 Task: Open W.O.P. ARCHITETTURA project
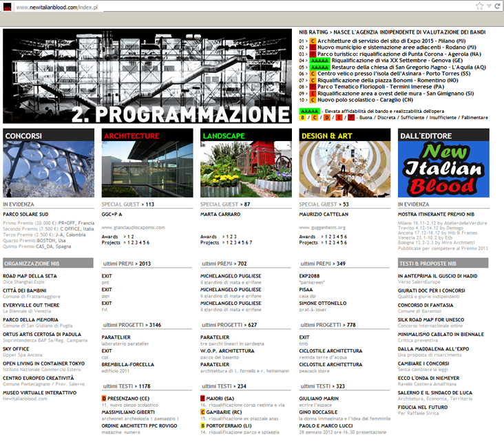(227, 351)
